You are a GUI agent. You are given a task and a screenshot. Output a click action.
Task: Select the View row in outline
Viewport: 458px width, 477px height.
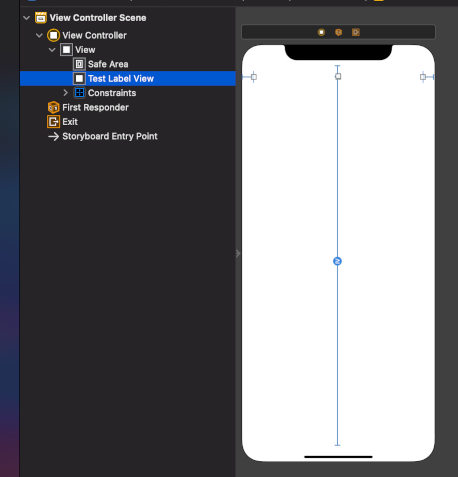[128, 50]
